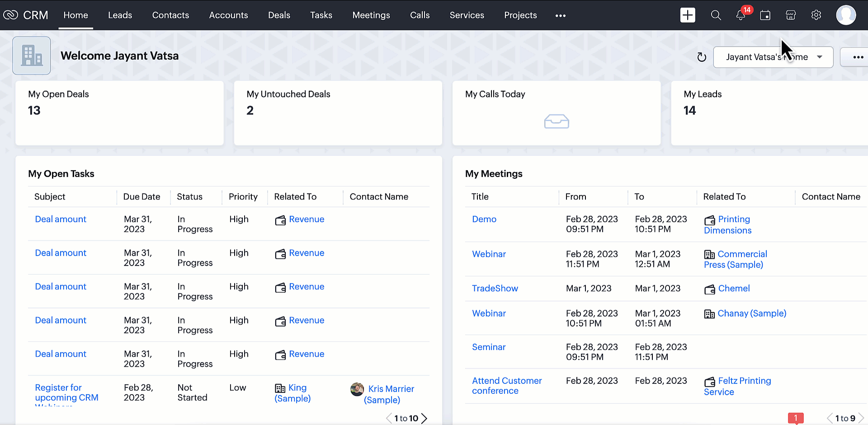Click the refresh icon beside home dropdown
Screen dimensions: 868x425
[702, 57]
